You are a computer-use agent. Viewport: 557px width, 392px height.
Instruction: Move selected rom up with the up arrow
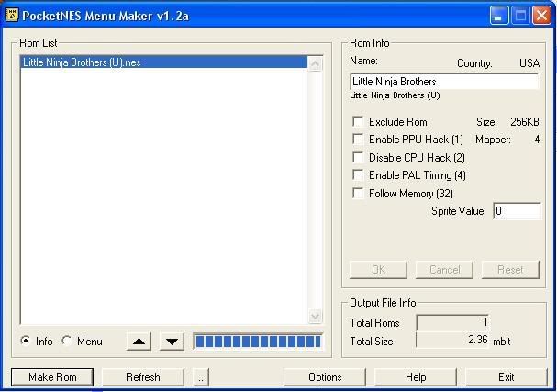(x=139, y=342)
